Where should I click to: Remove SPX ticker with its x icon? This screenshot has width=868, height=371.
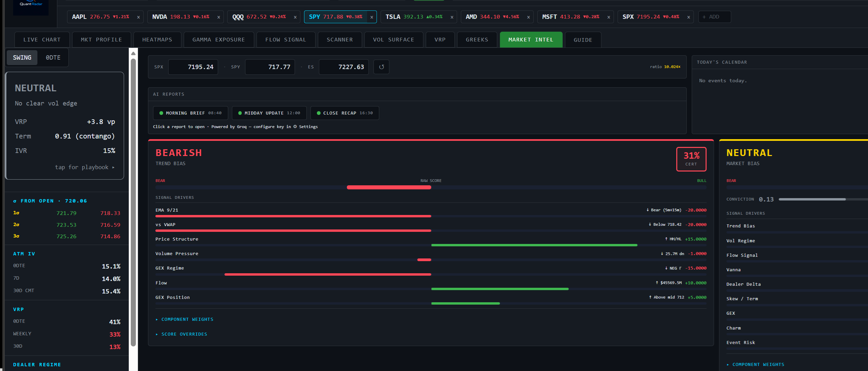[688, 17]
